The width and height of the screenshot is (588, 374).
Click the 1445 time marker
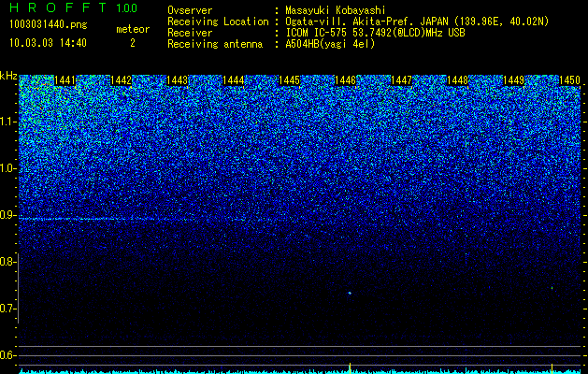289,80
